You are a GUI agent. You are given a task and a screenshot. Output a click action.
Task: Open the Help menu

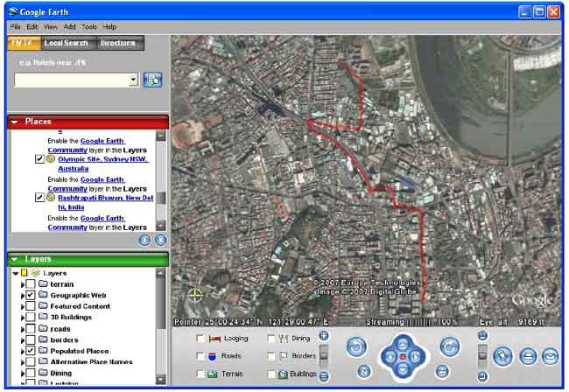(109, 27)
